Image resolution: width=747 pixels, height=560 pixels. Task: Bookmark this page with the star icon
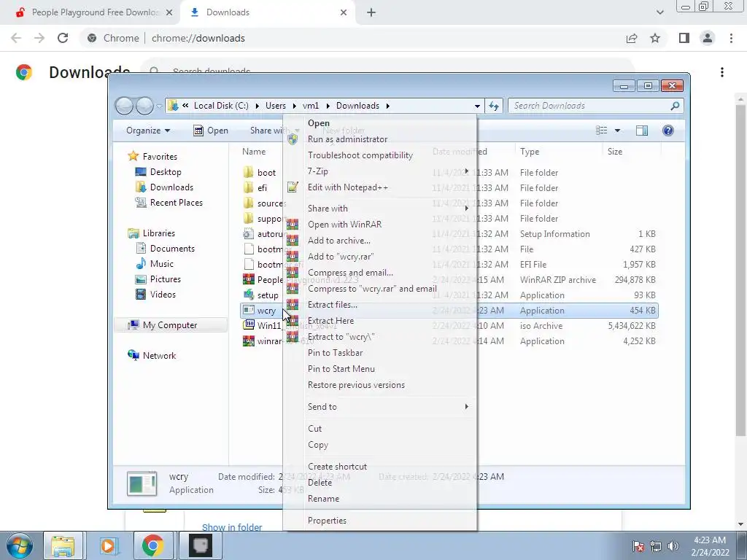tap(655, 38)
